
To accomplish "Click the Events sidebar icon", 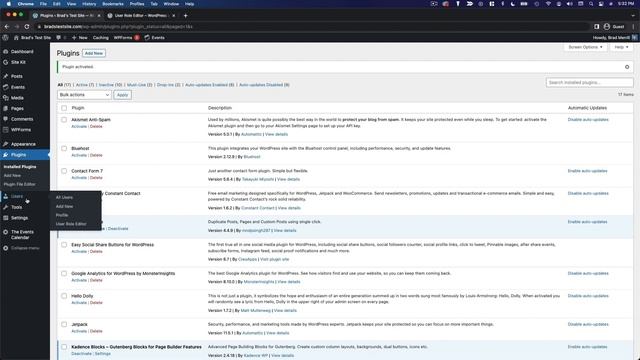I will pos(6,87).
